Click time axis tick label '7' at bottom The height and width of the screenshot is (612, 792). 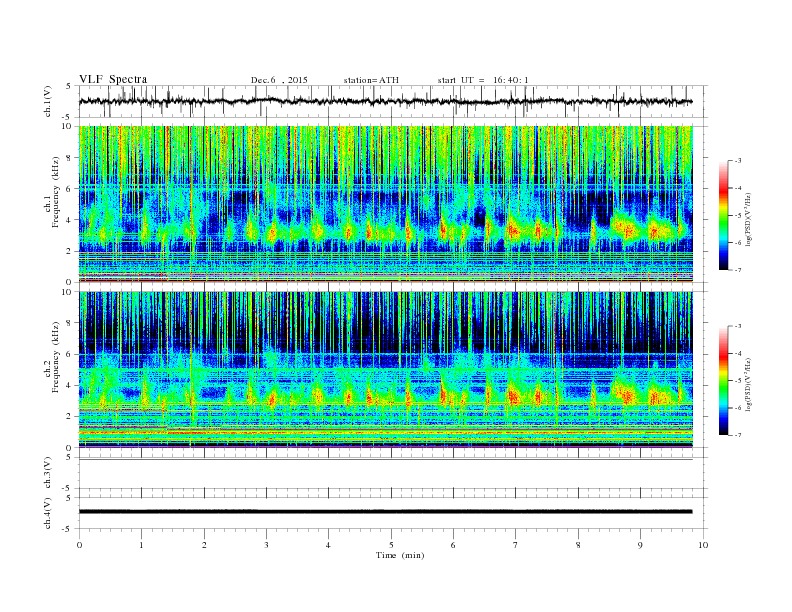coord(516,545)
